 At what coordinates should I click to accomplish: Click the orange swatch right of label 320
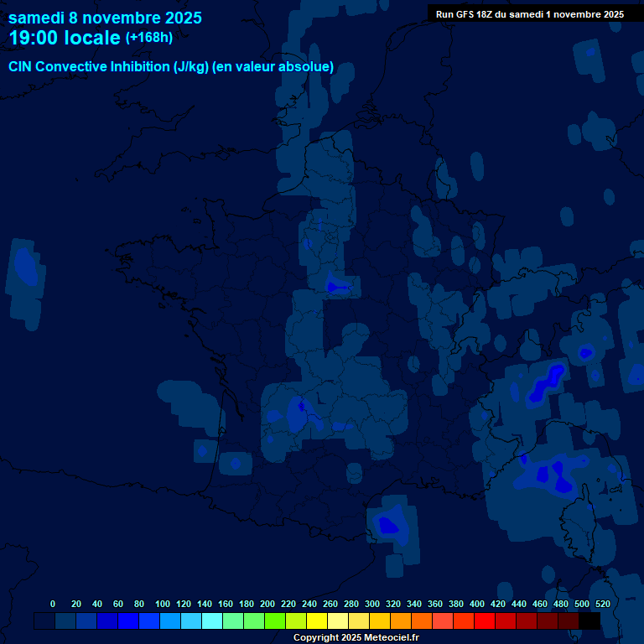pyautogui.click(x=401, y=621)
